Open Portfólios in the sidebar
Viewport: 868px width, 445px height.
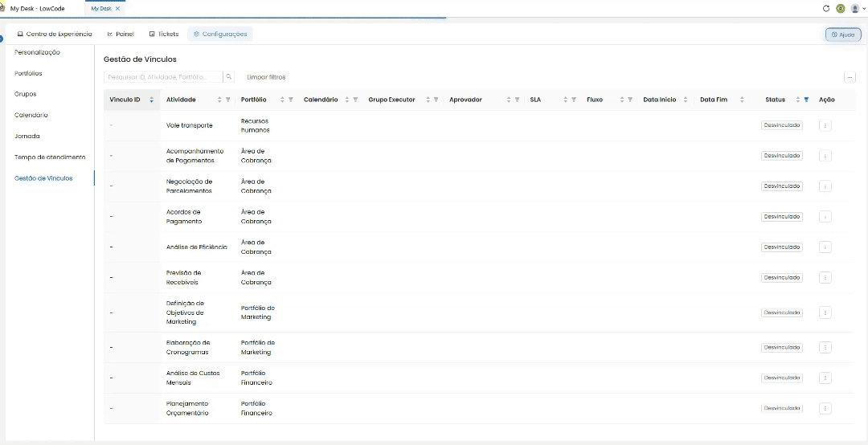(x=28, y=74)
